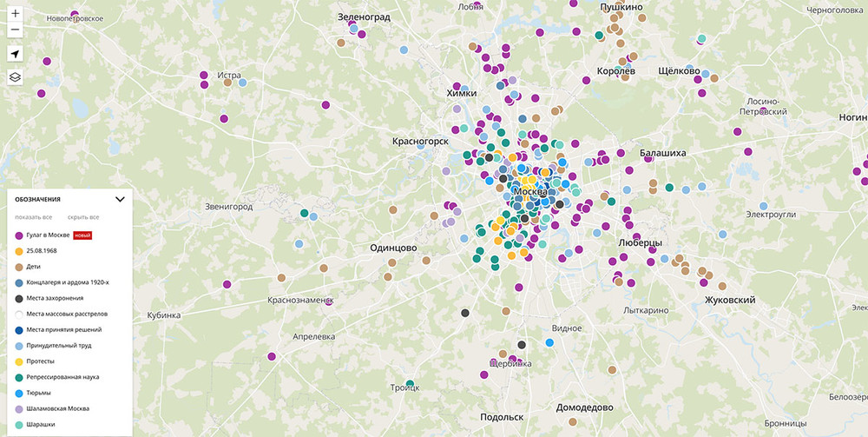Click the Подольск city label
This screenshot has width=868, height=437.
tap(502, 418)
